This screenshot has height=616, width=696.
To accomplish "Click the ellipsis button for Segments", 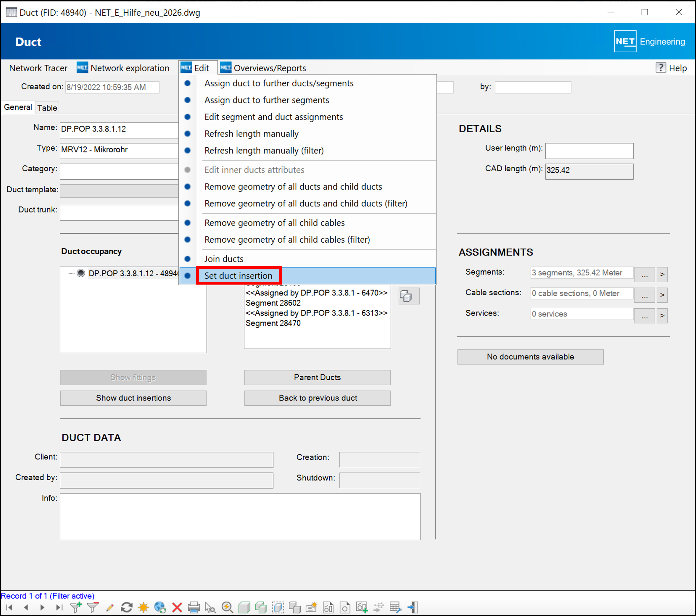I will [644, 274].
